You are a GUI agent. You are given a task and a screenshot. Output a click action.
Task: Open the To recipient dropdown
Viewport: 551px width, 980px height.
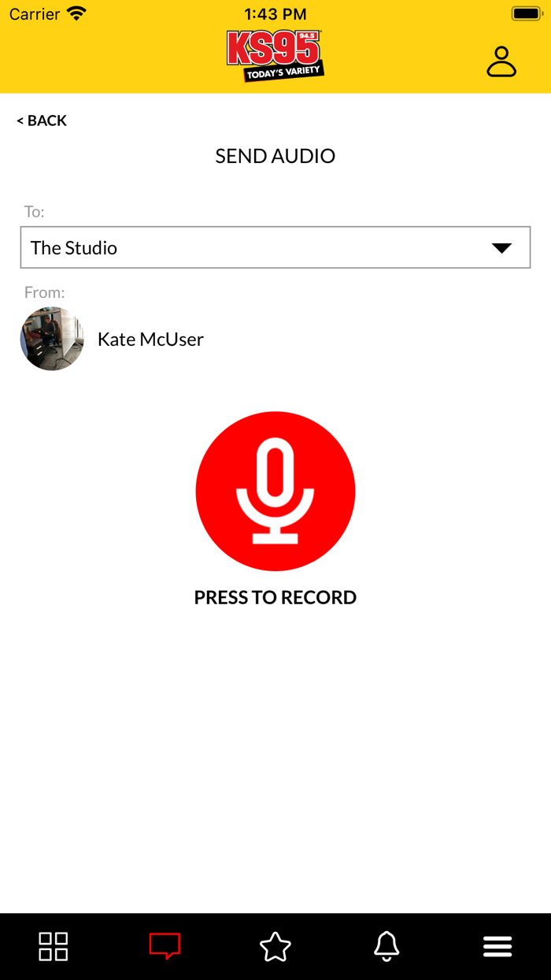coord(275,247)
